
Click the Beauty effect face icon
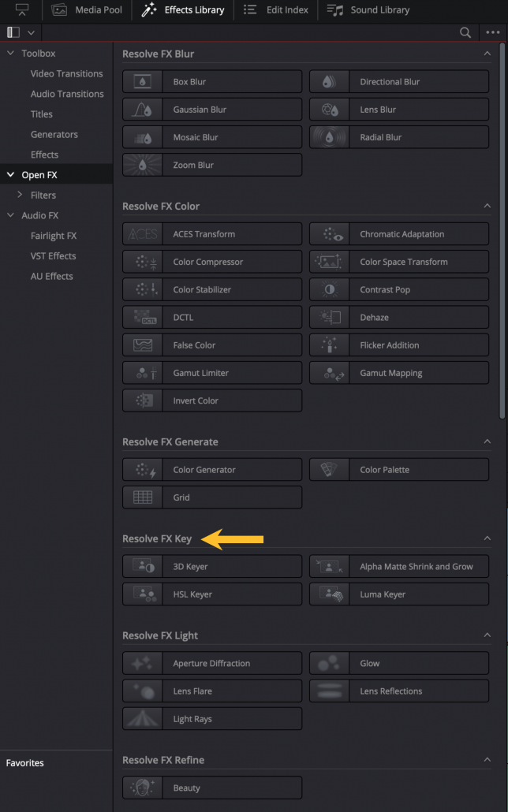142,788
